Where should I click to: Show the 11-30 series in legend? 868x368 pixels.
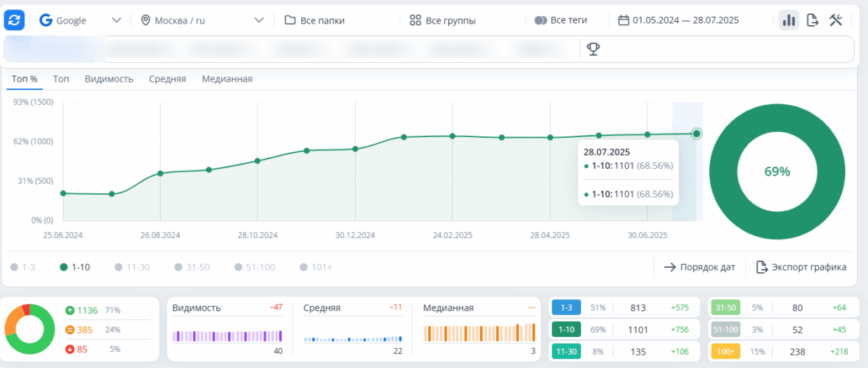134,267
